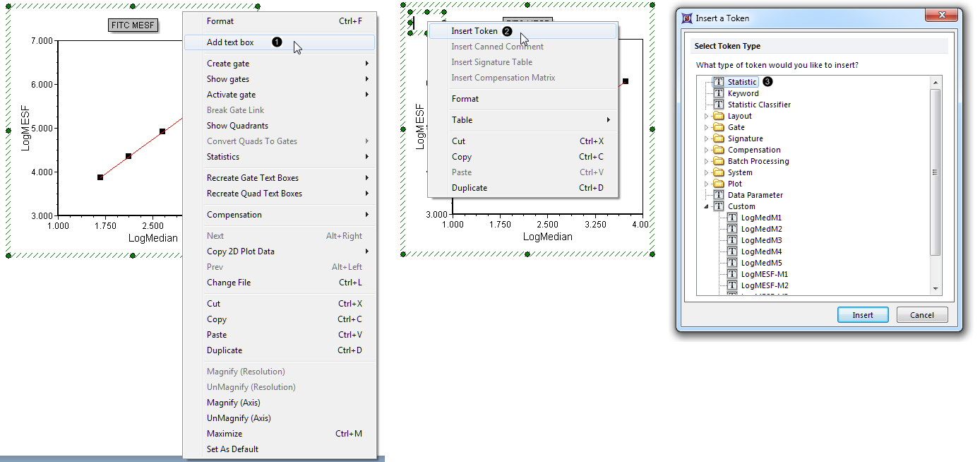
Task: Click the Statistic Classifier token icon
Action: click(x=719, y=105)
